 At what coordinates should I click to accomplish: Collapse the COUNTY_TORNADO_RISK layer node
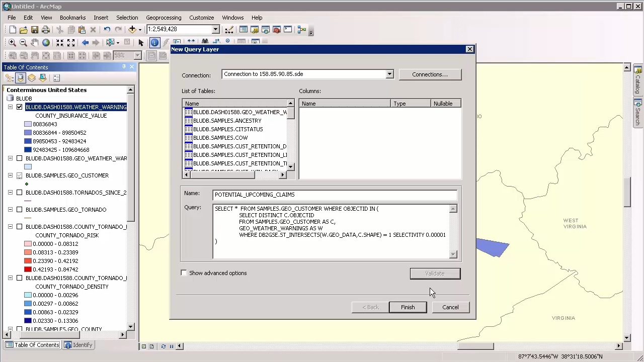(10, 227)
